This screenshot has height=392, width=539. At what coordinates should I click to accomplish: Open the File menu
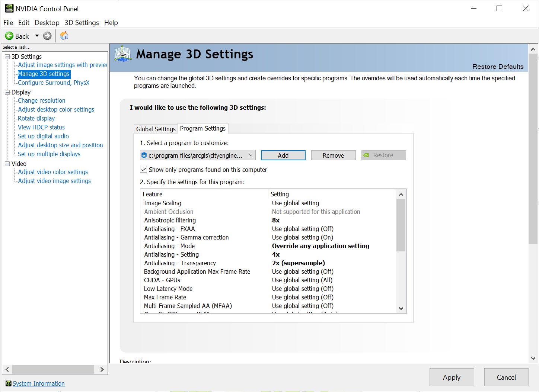coord(8,23)
